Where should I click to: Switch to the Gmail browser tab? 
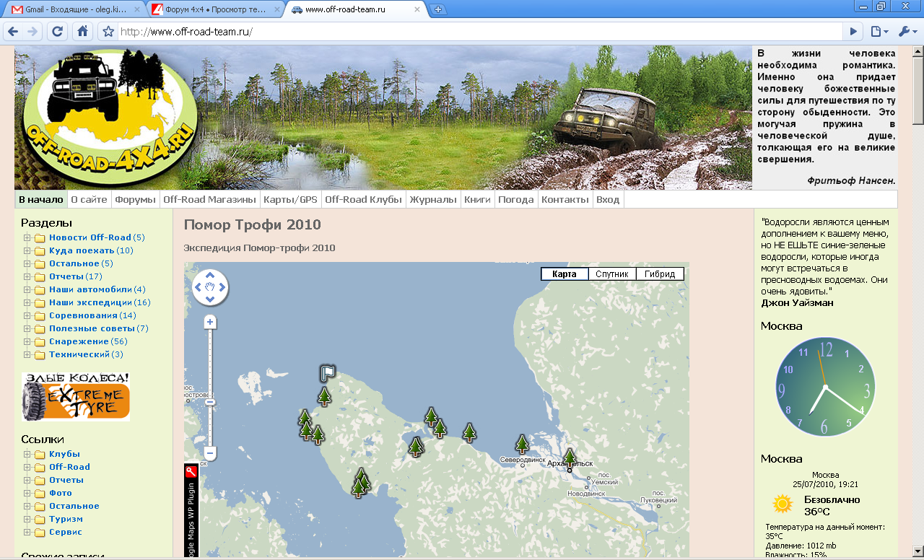click(x=72, y=9)
